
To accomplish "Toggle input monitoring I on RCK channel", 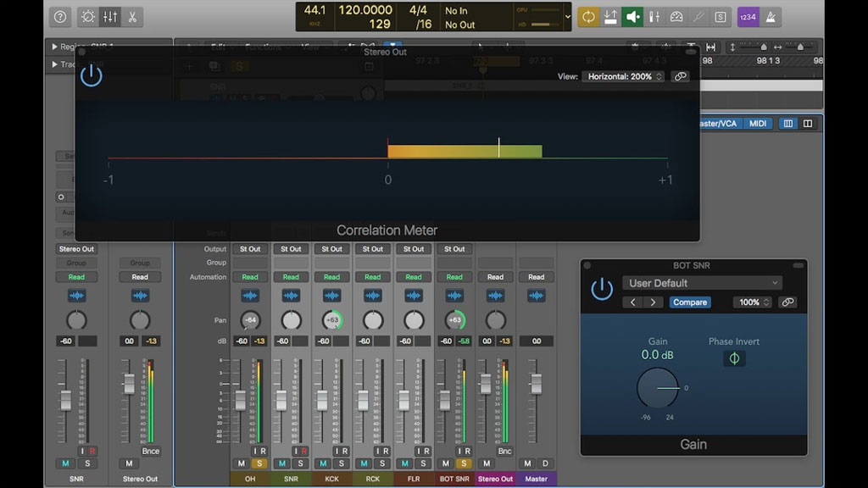I will click(378, 451).
